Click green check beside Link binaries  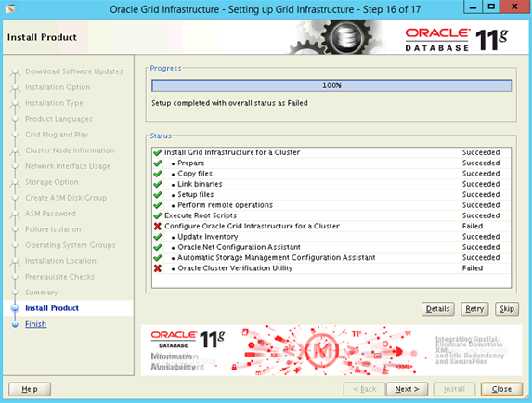(x=158, y=184)
